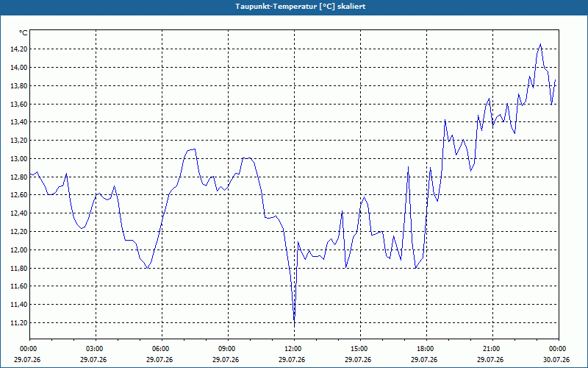Select the 11,60 y-axis value
The height and width of the screenshot is (368, 588).
click(x=19, y=286)
